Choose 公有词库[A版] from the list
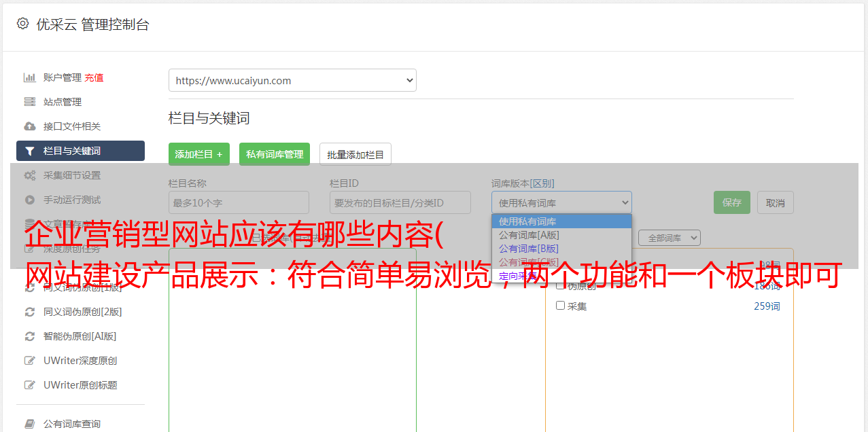Screen dimensions: 868x432 [x=529, y=235]
